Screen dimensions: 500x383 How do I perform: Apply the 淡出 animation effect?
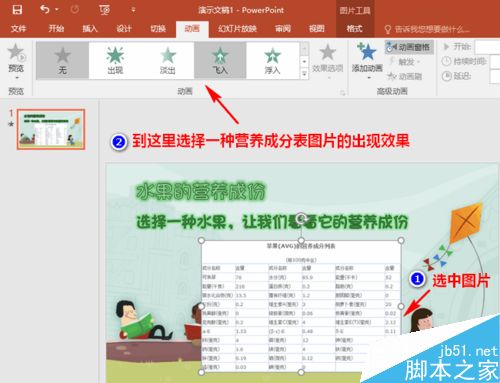[168, 61]
